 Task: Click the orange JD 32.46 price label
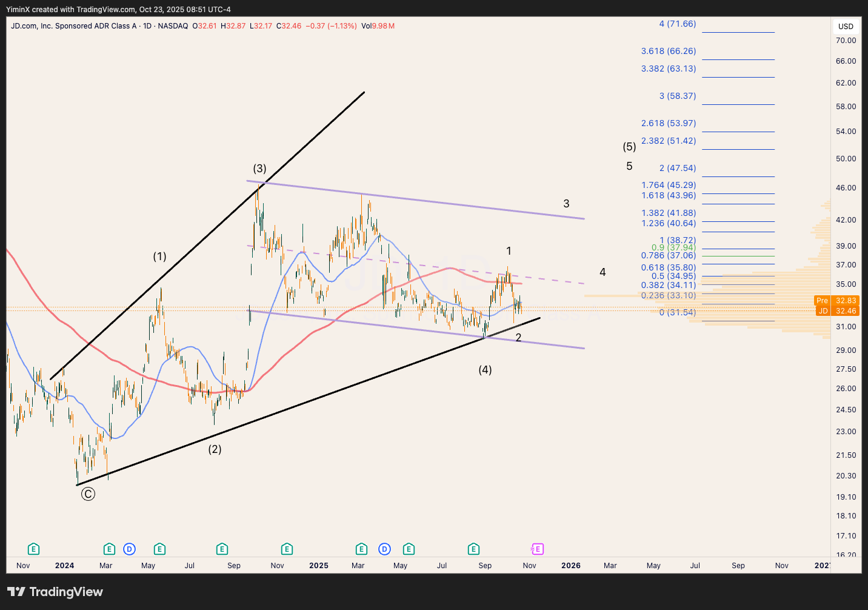836,311
